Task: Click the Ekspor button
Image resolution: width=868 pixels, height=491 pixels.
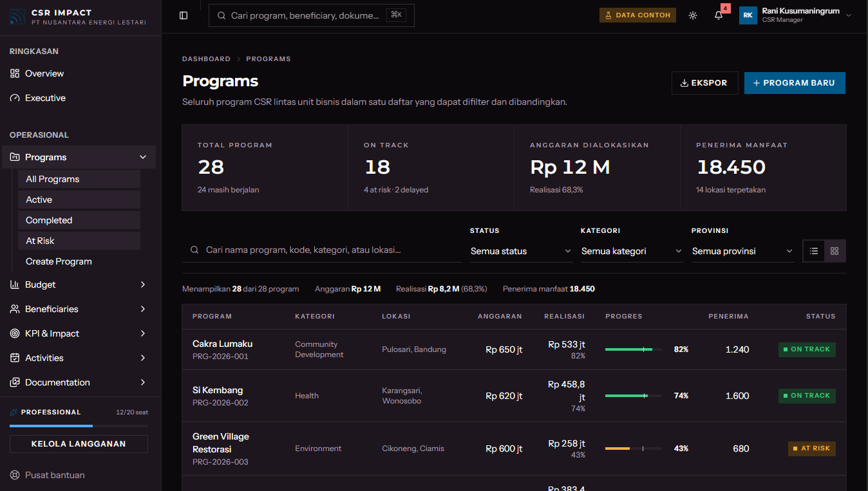Action: pos(704,83)
